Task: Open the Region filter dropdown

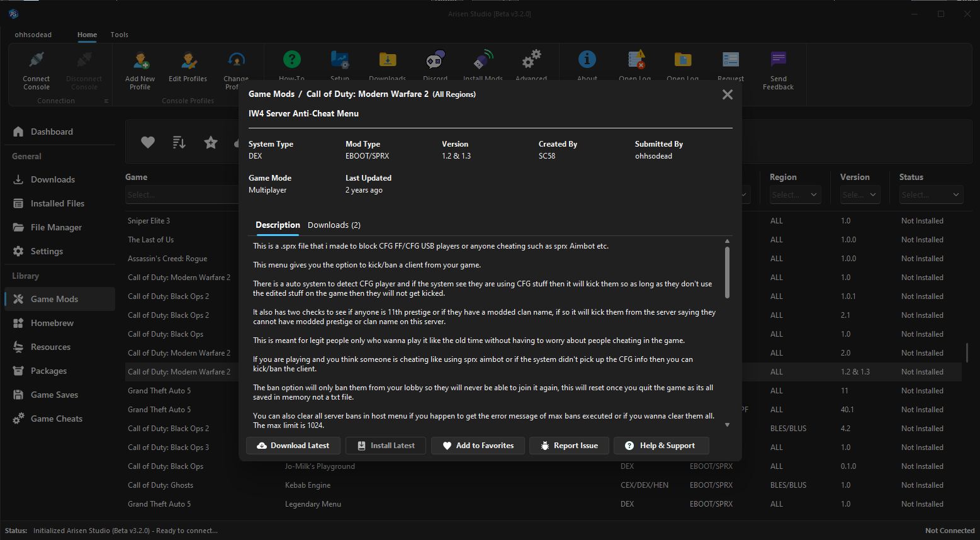Action: pyautogui.click(x=794, y=194)
